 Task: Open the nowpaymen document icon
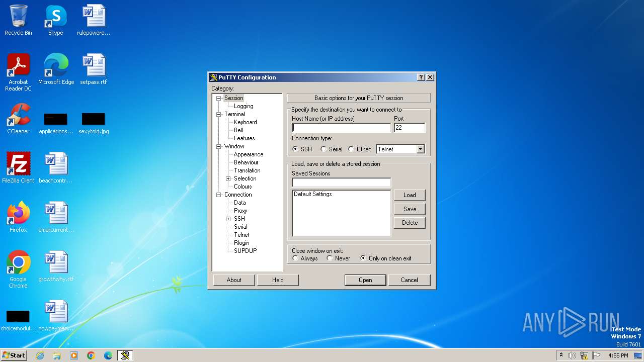56,316
